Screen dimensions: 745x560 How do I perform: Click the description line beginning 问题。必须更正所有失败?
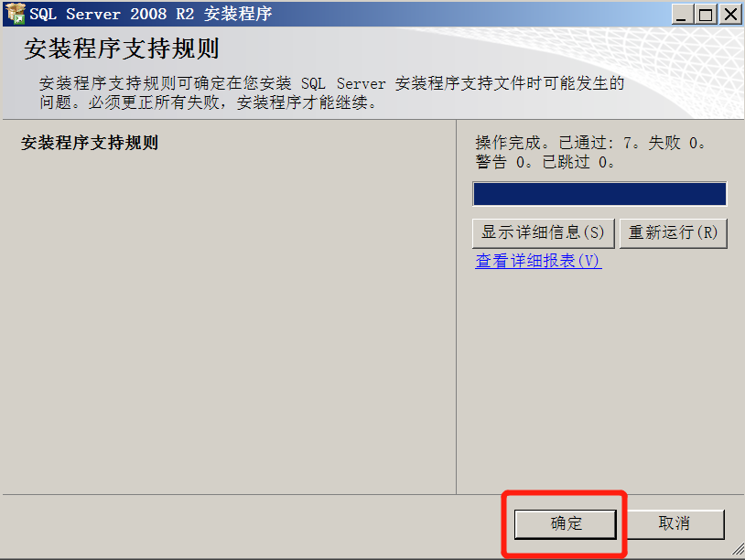[208, 102]
